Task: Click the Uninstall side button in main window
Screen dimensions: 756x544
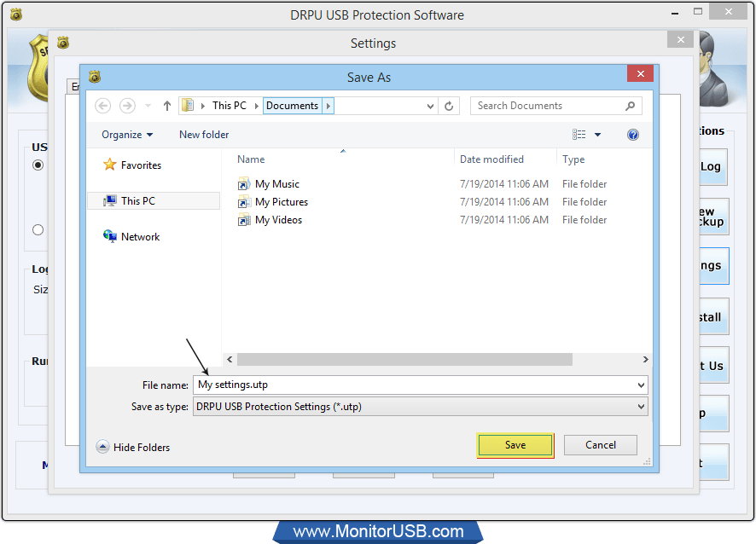Action: click(714, 316)
